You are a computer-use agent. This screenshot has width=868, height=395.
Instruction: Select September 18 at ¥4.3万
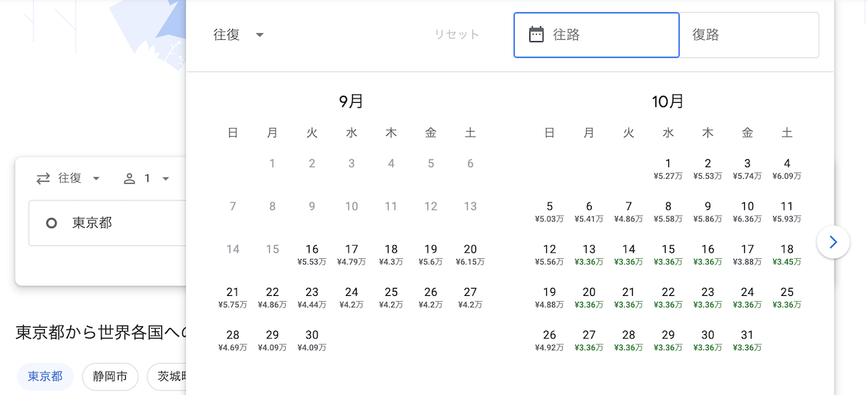point(391,255)
